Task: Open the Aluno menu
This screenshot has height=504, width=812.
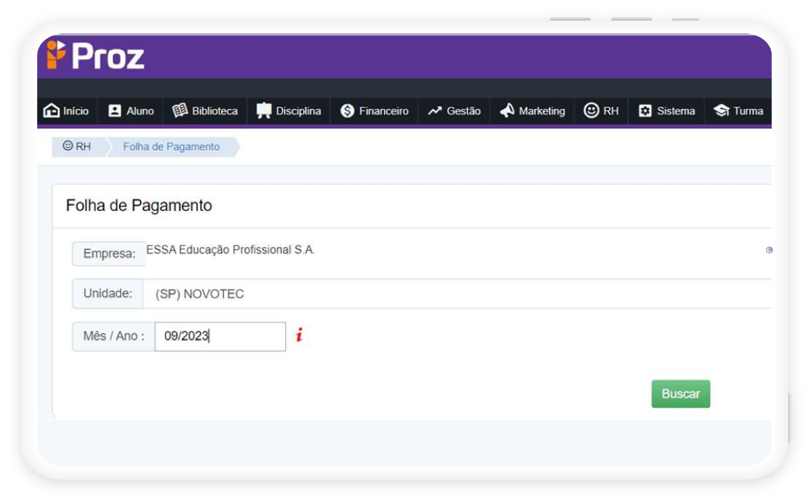Action: tap(130, 111)
